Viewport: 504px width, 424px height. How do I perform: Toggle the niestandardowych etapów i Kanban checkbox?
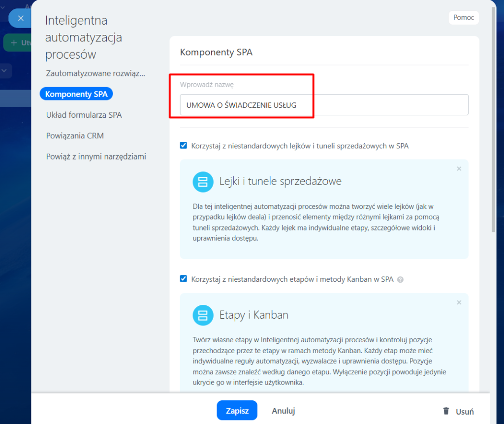184,279
